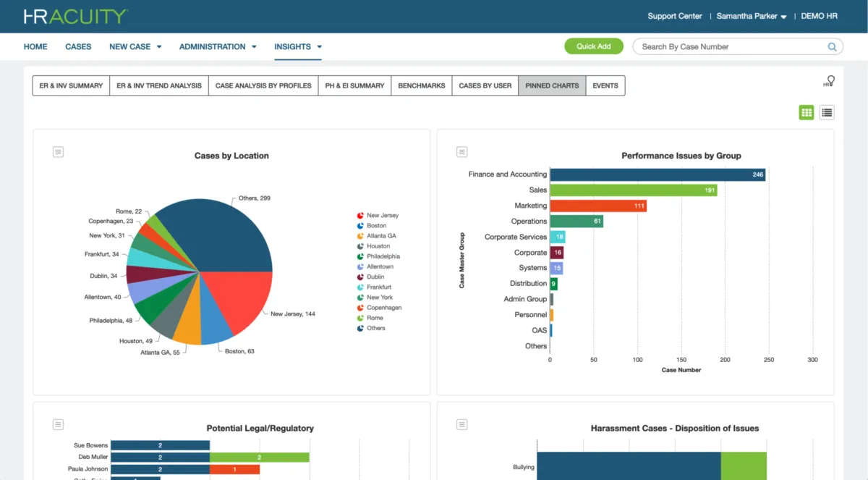Switch to list view layout
The height and width of the screenshot is (480, 868).
tap(827, 112)
